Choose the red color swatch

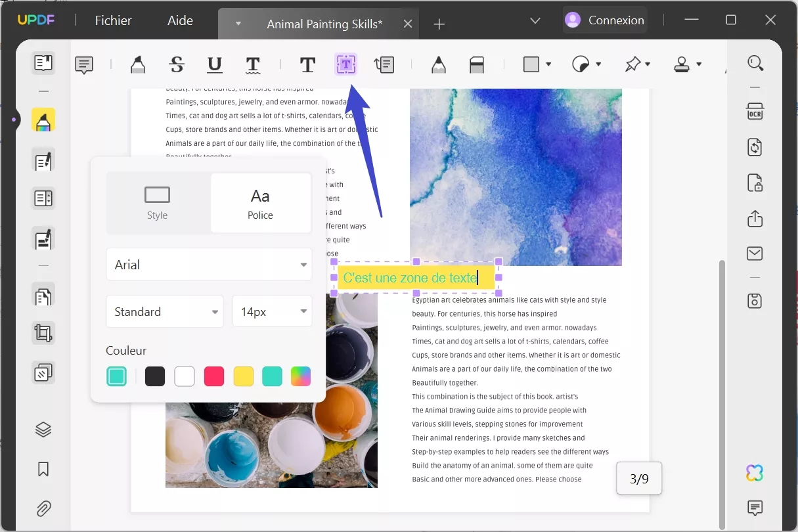(214, 376)
